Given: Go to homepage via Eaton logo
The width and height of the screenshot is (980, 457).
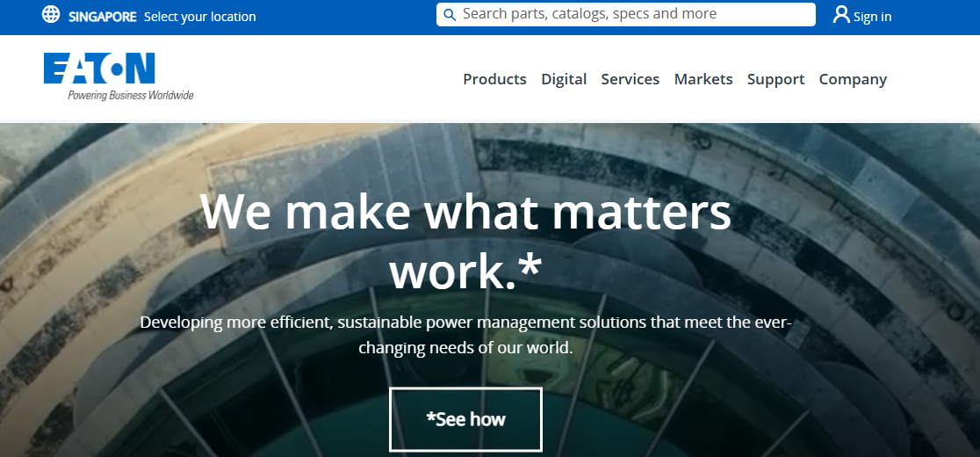Looking at the screenshot, I should [x=119, y=76].
